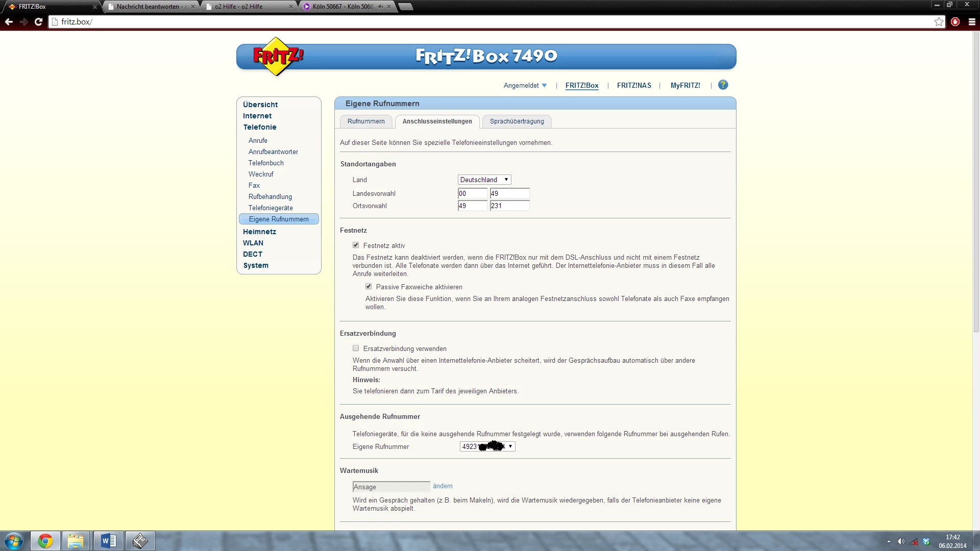Viewport: 980px width, 551px height.
Task: Open Word from the Windows taskbar
Action: [109, 541]
